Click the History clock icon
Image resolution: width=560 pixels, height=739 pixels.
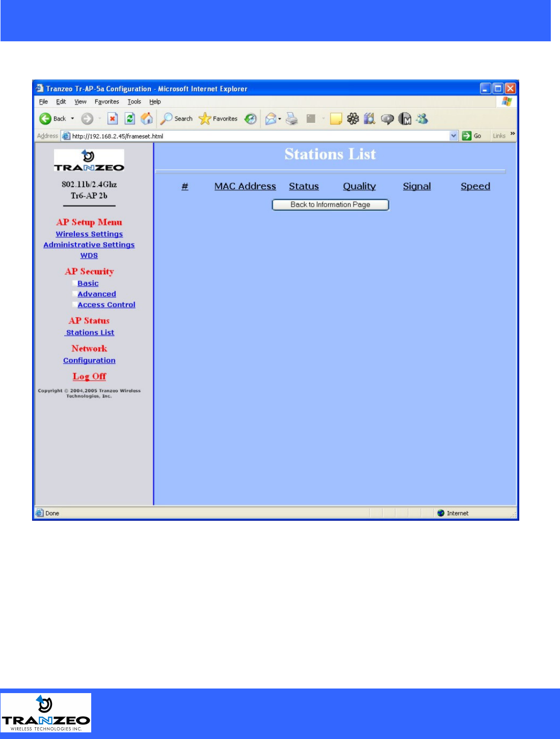click(250, 119)
